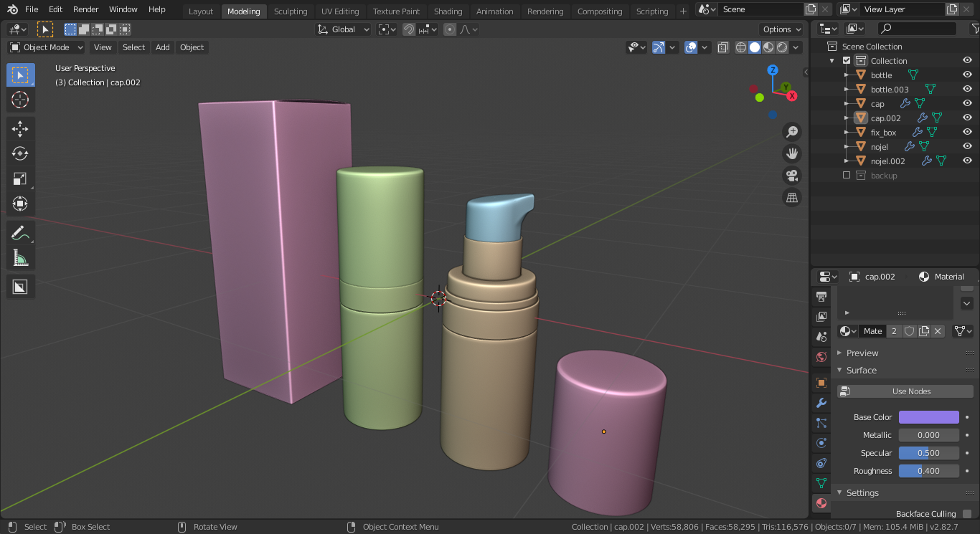Viewport: 980px width, 534px height.
Task: Switch to the Sculpting workspace tab
Action: pyautogui.click(x=290, y=11)
